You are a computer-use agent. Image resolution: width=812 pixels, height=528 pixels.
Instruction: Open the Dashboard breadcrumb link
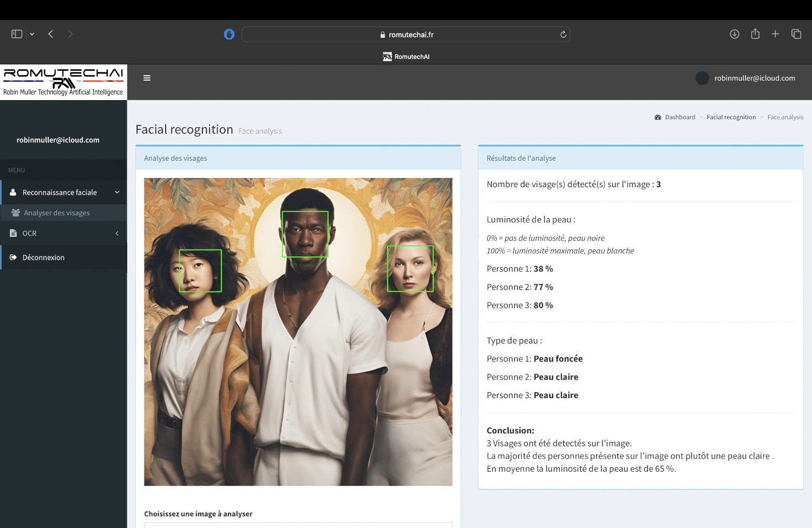click(x=679, y=117)
